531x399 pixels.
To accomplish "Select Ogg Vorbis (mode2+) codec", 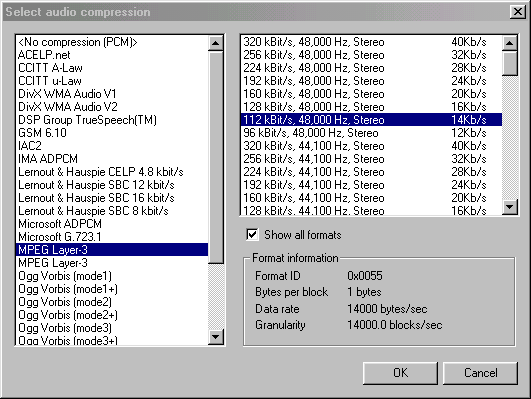I will 112,315.
